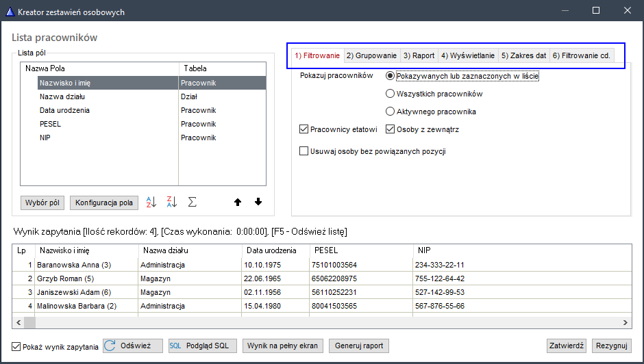644x364 pixels.
Task: Click the Odśwież refresh button
Action: (x=133, y=346)
